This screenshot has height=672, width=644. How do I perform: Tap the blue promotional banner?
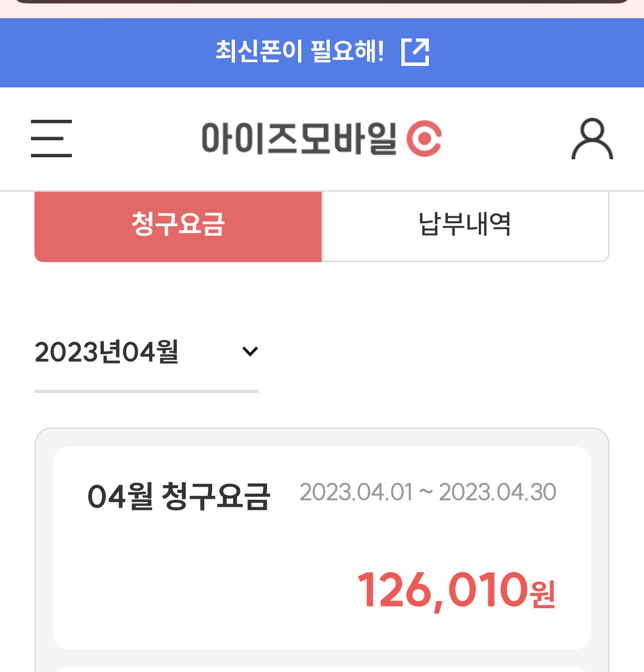[x=322, y=53]
